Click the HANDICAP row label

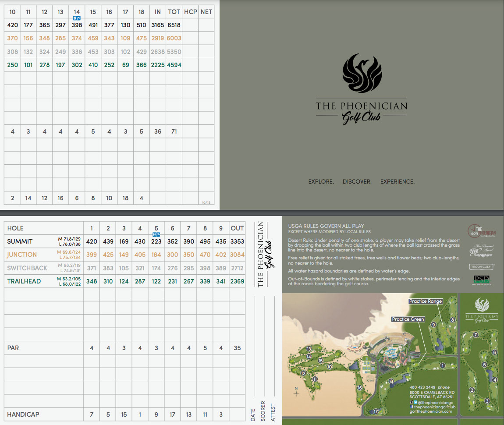pos(23,415)
